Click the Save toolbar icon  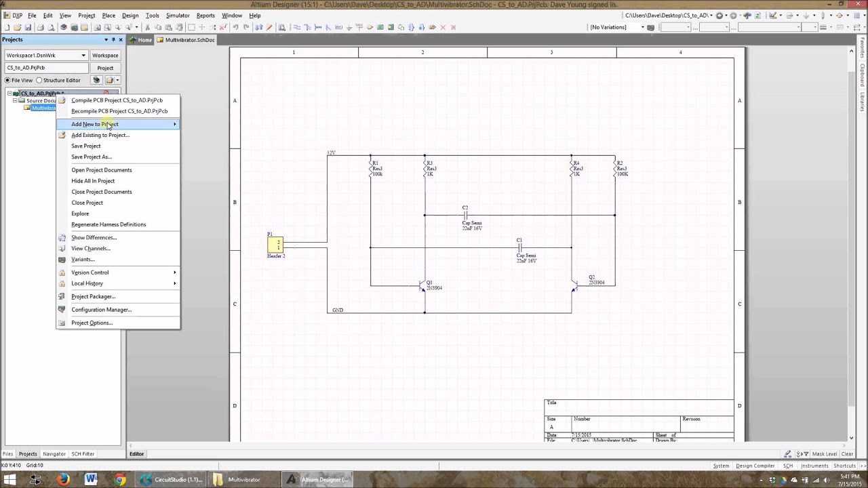pos(28,27)
